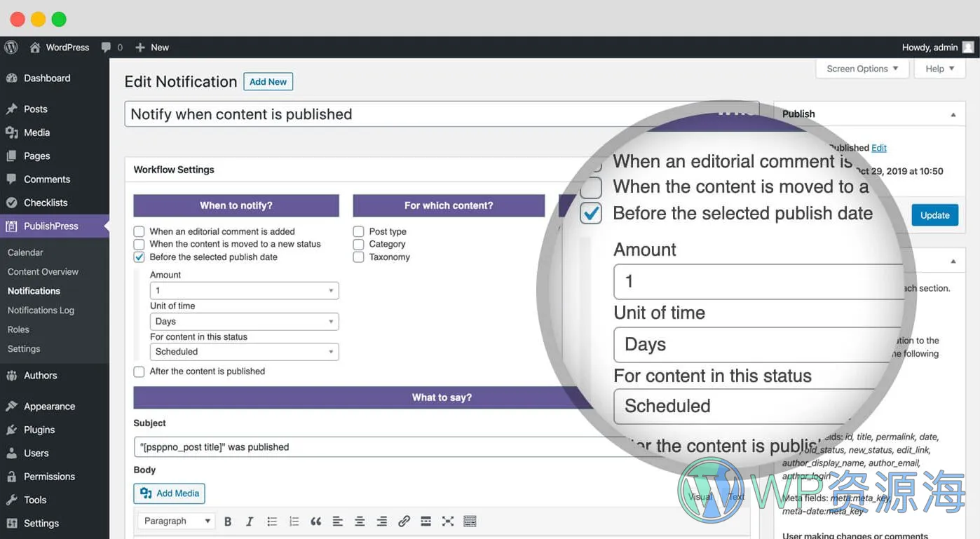Click the Tools wrench icon
Screen dimensions: 980x539
coord(11,500)
